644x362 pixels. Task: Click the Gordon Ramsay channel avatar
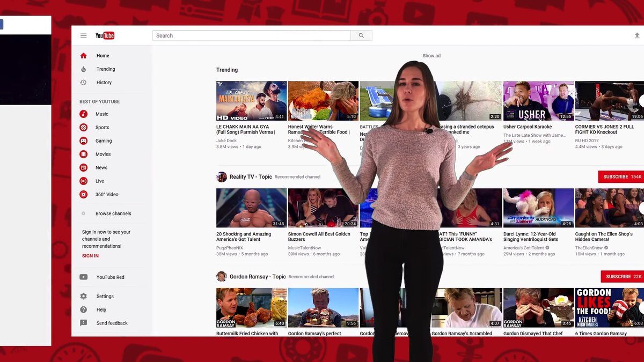click(x=222, y=276)
